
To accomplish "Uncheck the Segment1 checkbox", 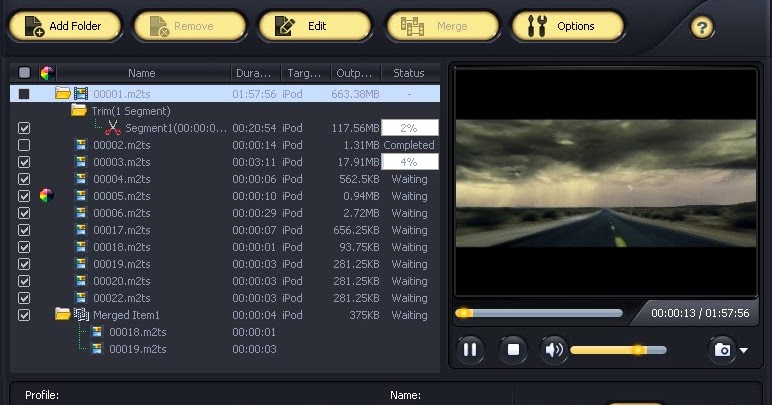I will (24, 128).
